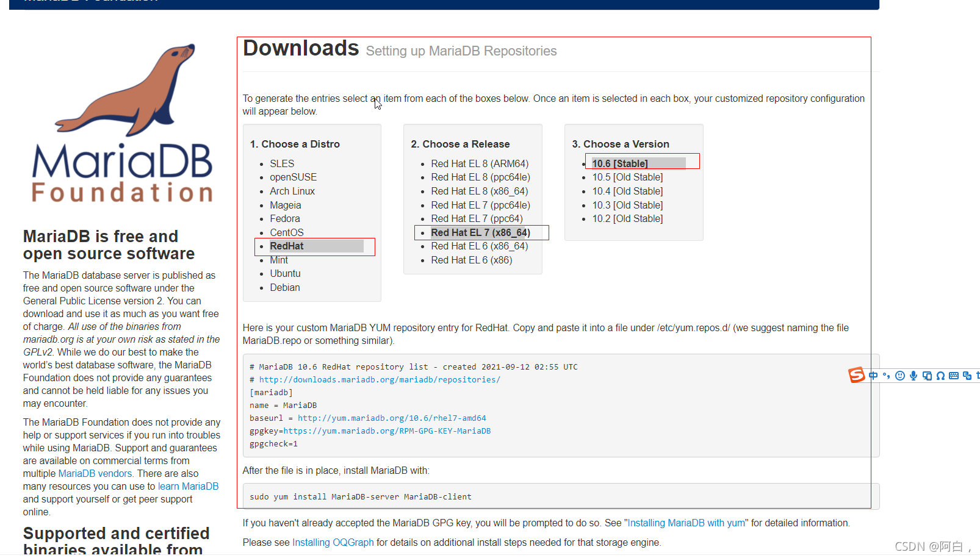Click the Sogou input method logo
The height and width of the screenshot is (558, 980).
point(856,375)
